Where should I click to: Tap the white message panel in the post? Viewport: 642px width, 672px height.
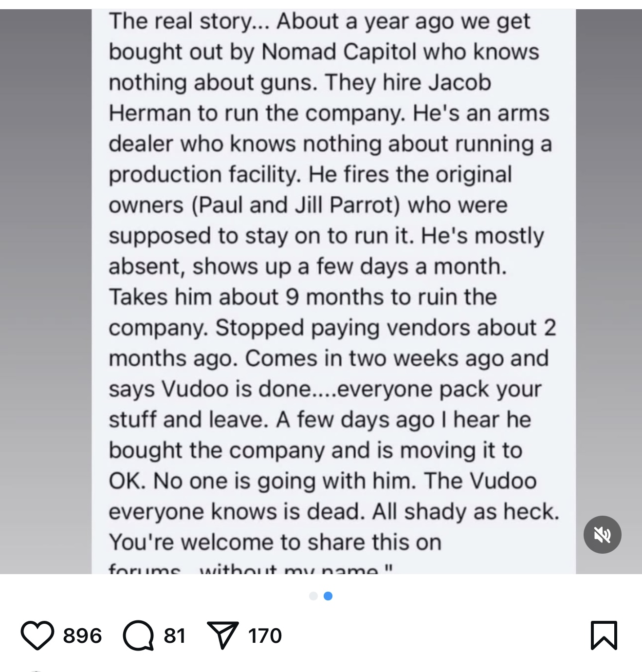pyautogui.click(x=334, y=291)
